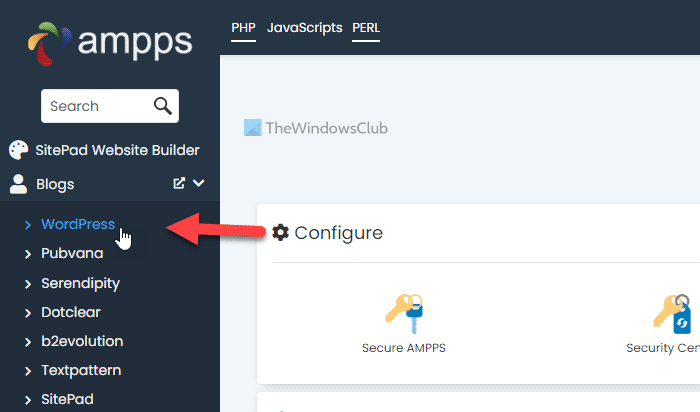
Task: Click the Secure AMPPS label
Action: pyautogui.click(x=404, y=348)
